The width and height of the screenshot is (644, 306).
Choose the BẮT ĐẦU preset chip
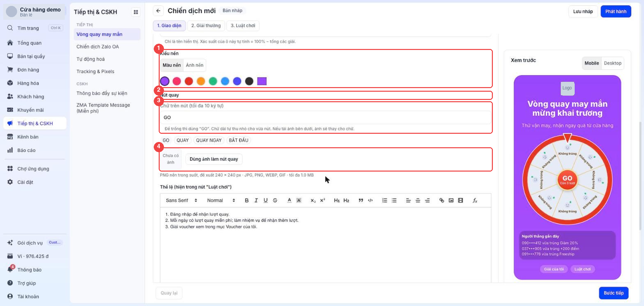coord(239,140)
